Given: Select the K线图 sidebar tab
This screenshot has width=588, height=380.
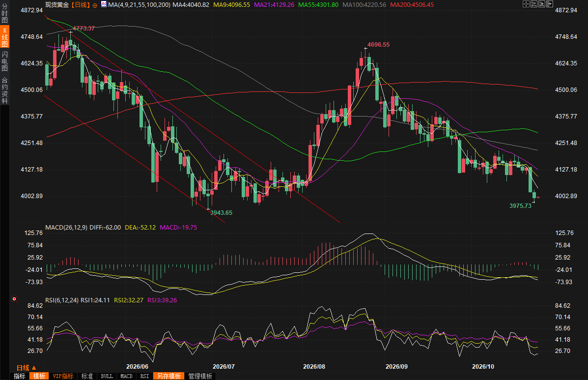Looking at the screenshot, I should [x=4, y=37].
